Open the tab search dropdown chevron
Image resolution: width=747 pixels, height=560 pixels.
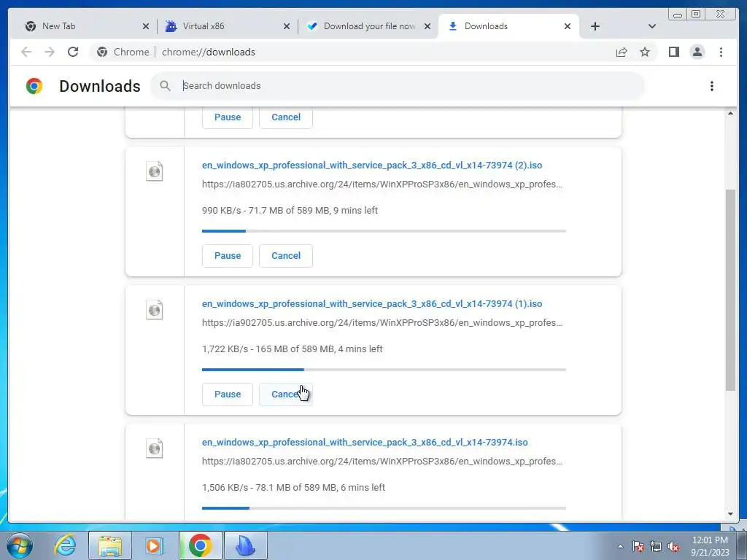point(652,26)
